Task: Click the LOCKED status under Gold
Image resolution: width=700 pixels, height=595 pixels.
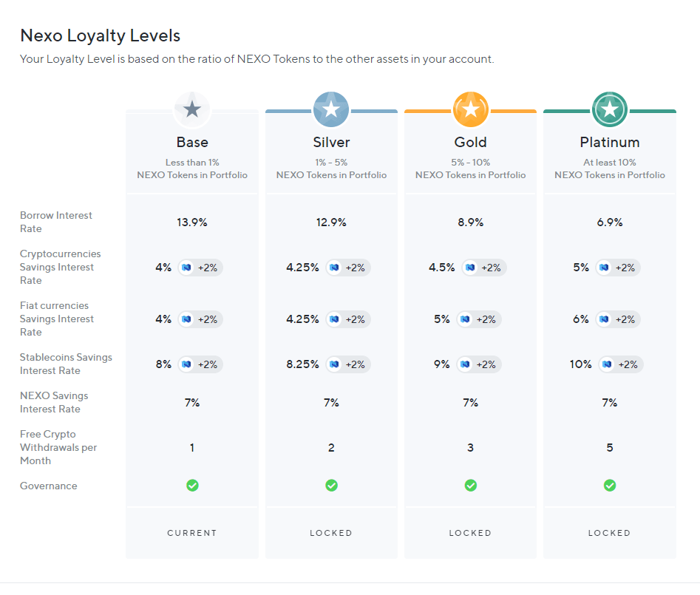Action: (471, 533)
